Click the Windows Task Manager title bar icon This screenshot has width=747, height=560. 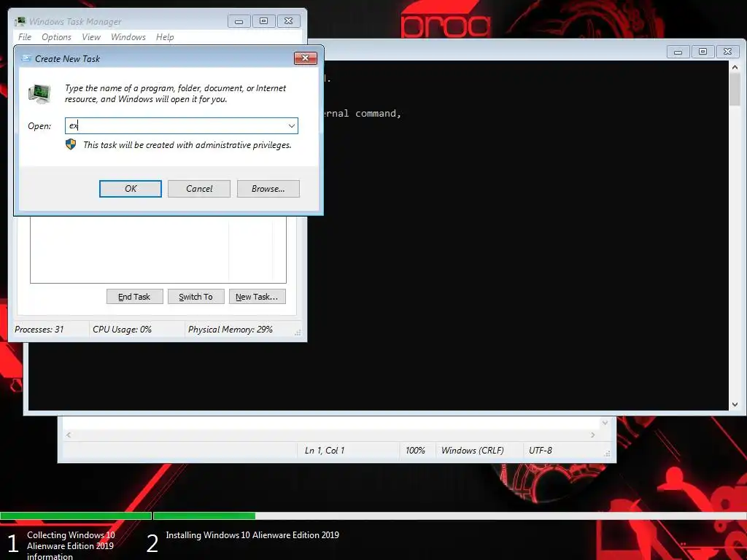coord(20,21)
